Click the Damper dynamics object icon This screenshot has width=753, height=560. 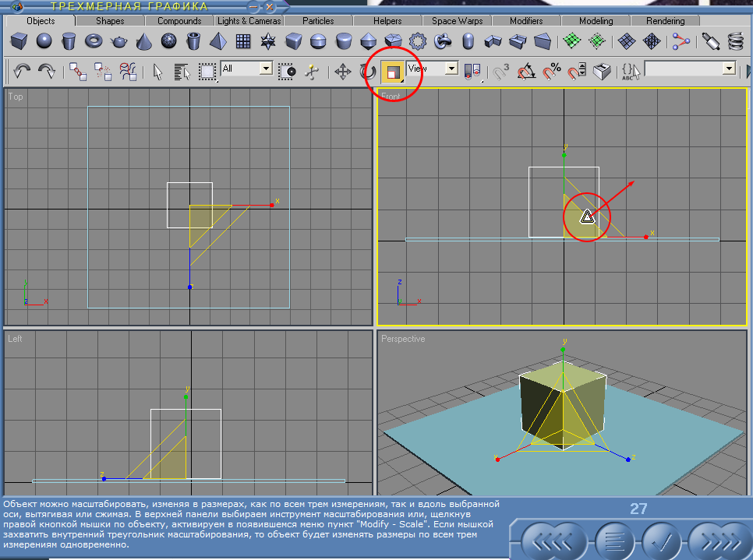click(x=711, y=41)
